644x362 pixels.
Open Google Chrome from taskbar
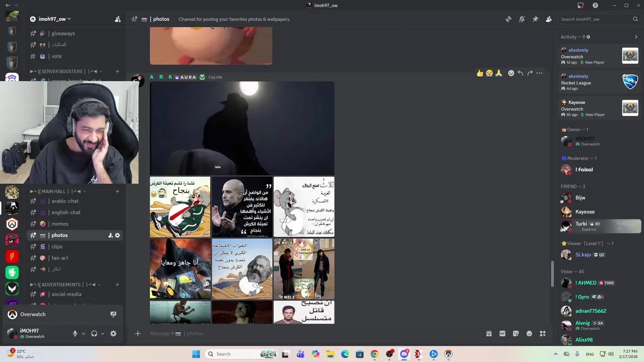coord(374,354)
